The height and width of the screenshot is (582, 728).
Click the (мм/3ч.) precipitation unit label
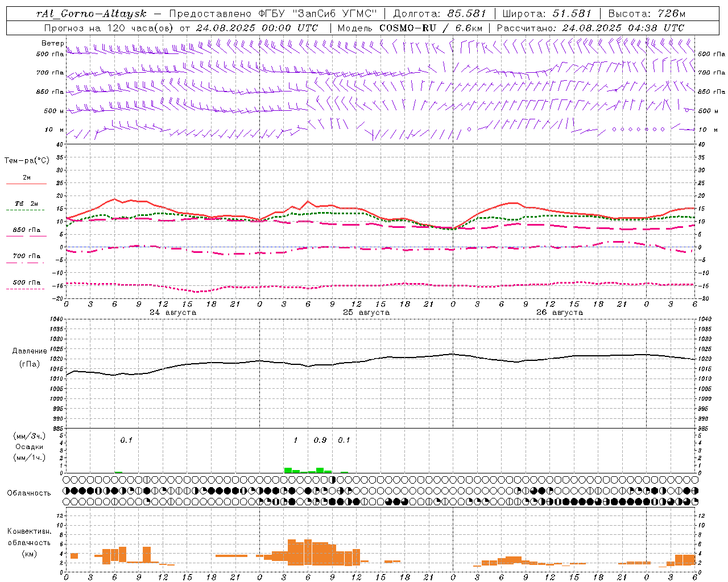30,436
